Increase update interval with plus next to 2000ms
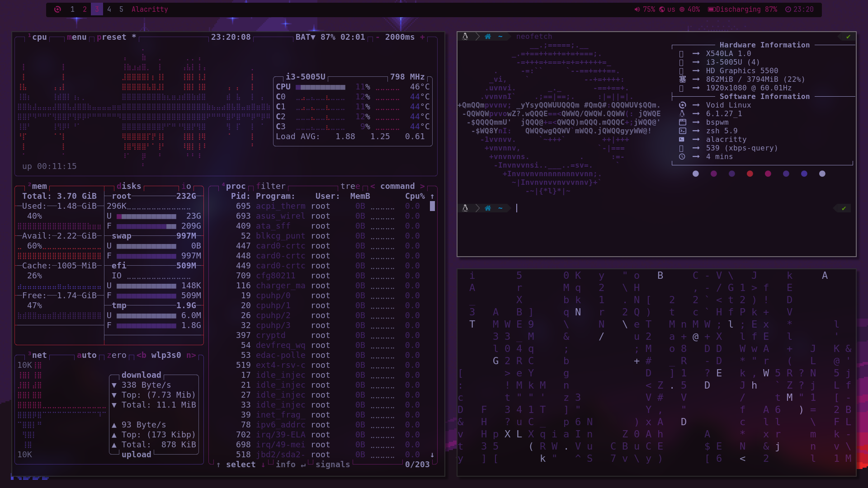This screenshot has width=868, height=488. coord(422,37)
